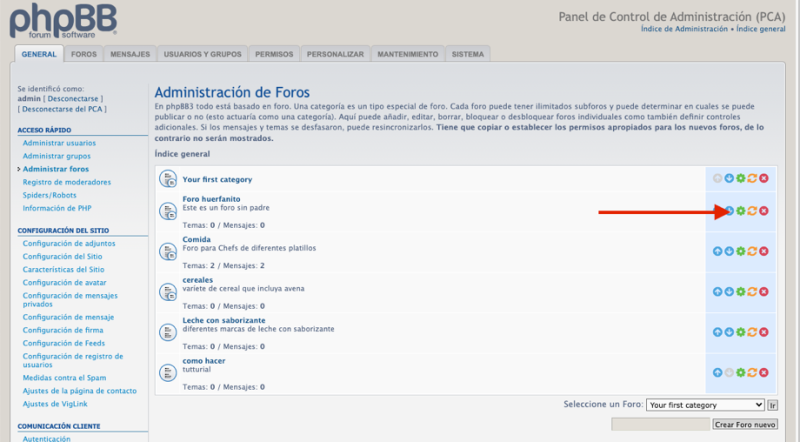
Task: Delete the 'cereales' forum
Action: click(x=764, y=291)
